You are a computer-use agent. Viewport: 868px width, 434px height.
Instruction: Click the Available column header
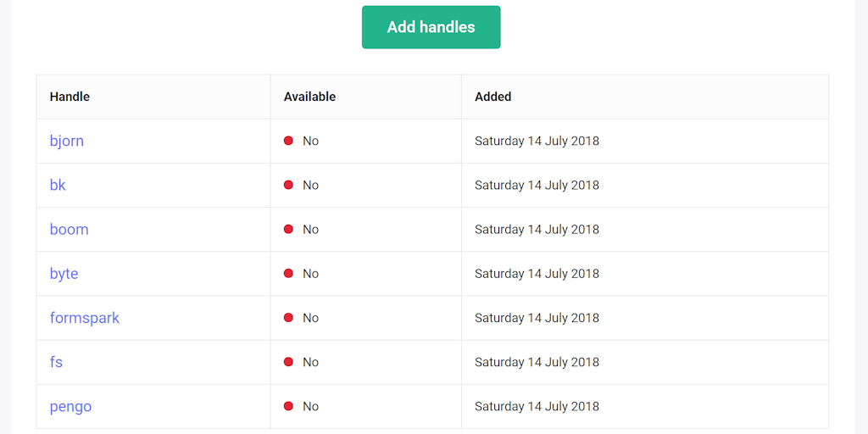(x=309, y=97)
